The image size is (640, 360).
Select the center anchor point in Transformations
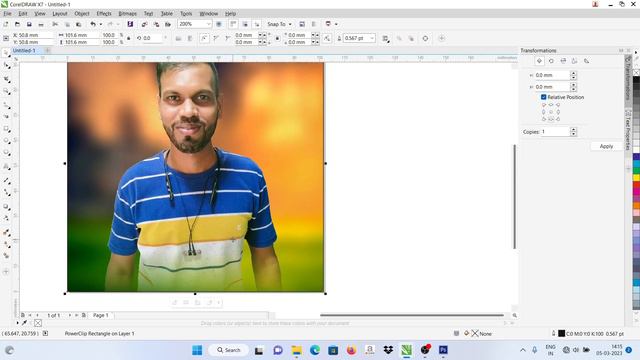coord(551,112)
